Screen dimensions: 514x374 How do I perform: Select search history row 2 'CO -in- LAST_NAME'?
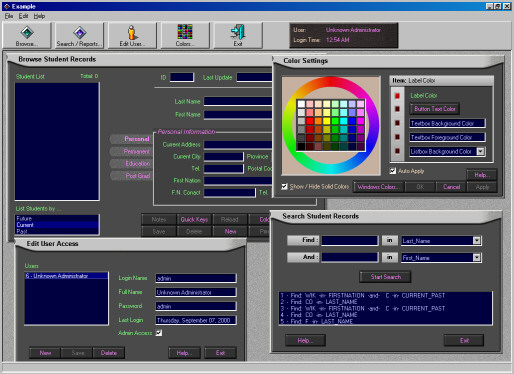[x=385, y=302]
